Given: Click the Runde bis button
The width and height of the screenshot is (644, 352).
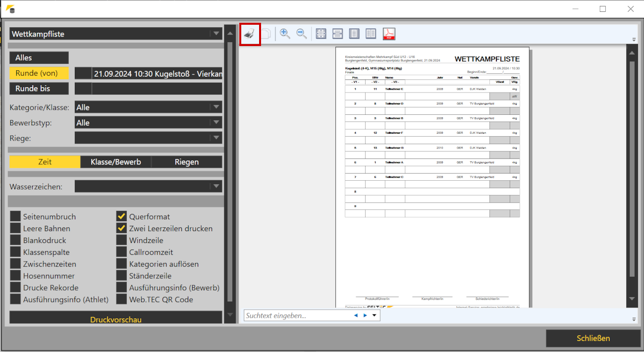Looking at the screenshot, I should (39, 89).
